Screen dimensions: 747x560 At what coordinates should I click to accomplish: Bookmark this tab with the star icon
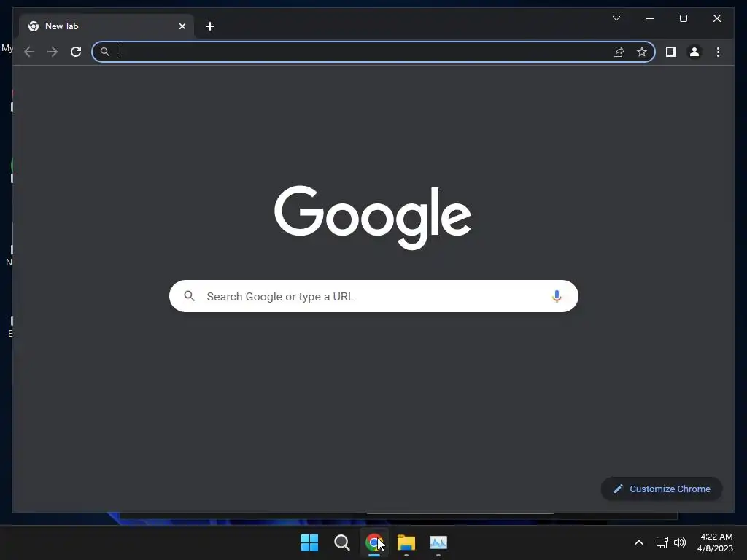pos(642,52)
